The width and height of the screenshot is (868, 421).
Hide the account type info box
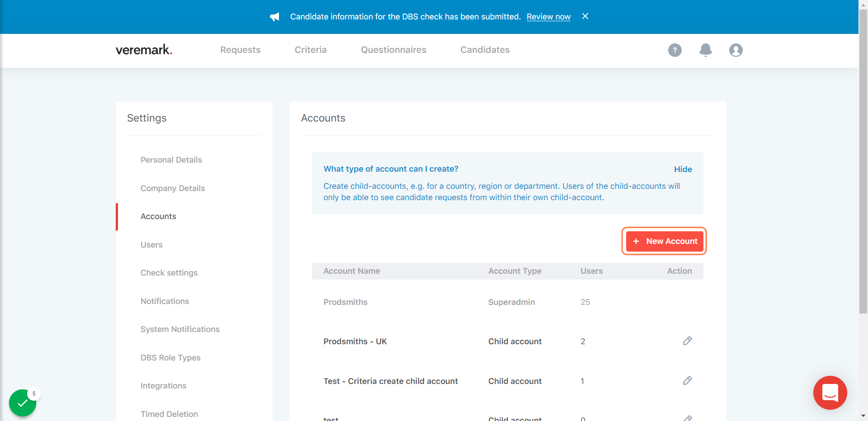[683, 169]
